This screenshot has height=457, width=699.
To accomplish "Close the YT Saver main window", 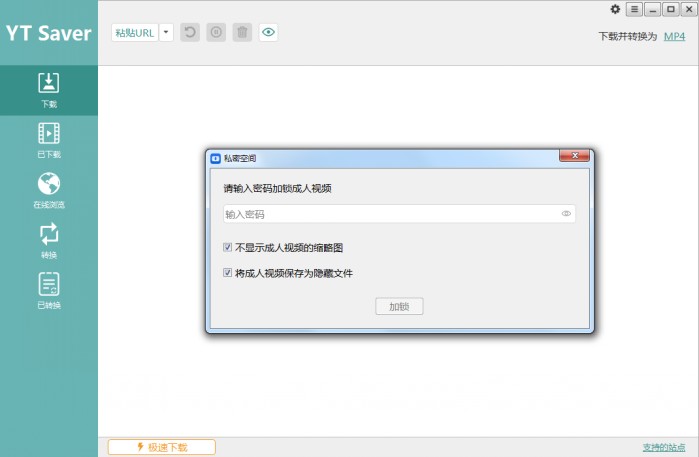I will (x=689, y=9).
